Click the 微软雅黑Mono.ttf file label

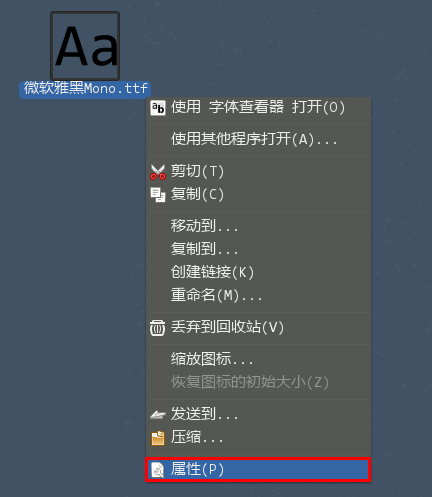pos(85,89)
